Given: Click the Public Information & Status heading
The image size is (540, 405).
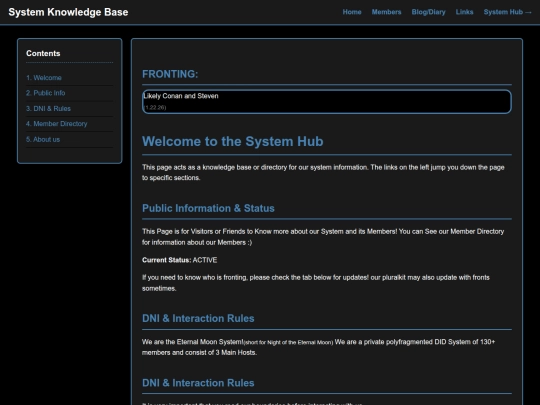Looking at the screenshot, I should [x=208, y=208].
